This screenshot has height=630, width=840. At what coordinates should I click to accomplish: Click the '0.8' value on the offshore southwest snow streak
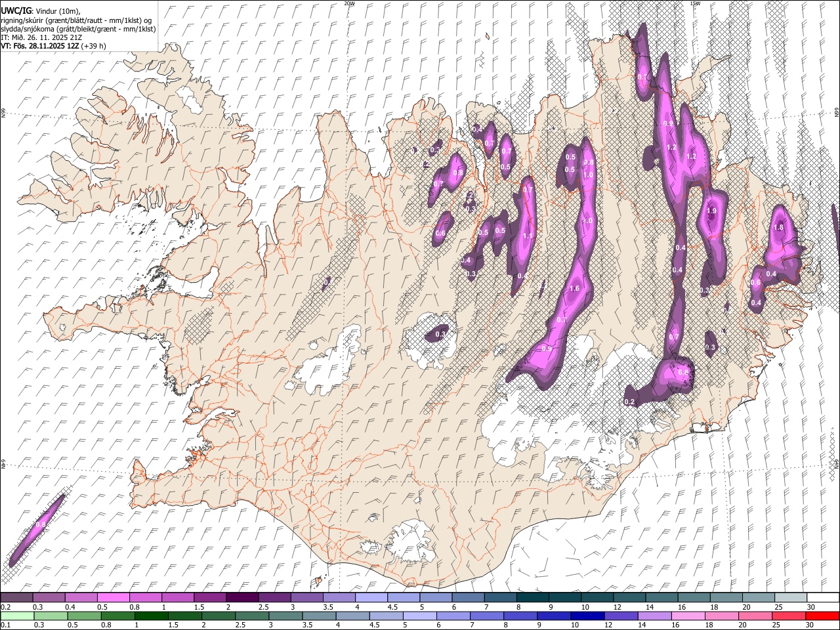[x=39, y=524]
